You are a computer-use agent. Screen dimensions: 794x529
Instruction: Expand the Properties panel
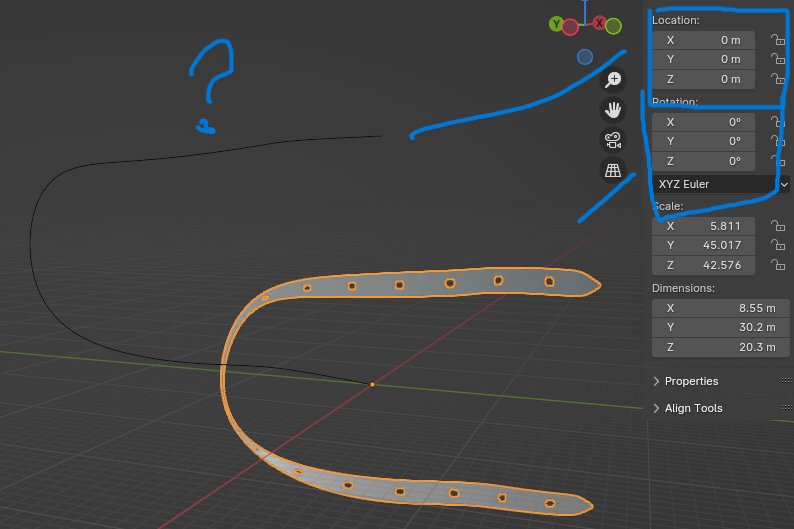tap(656, 381)
